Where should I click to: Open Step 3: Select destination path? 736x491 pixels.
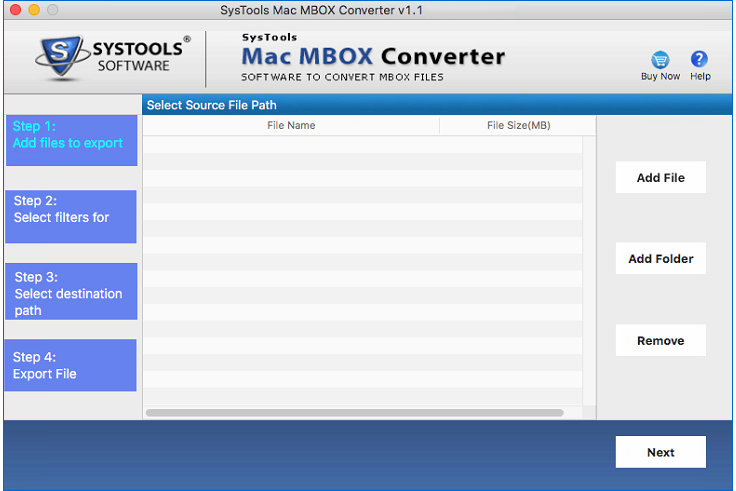click(71, 293)
